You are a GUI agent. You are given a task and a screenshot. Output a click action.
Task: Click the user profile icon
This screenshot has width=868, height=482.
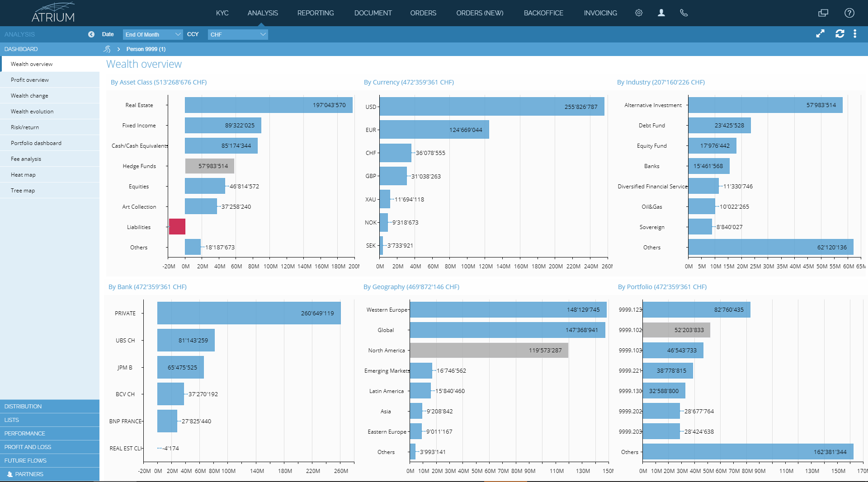coord(661,13)
